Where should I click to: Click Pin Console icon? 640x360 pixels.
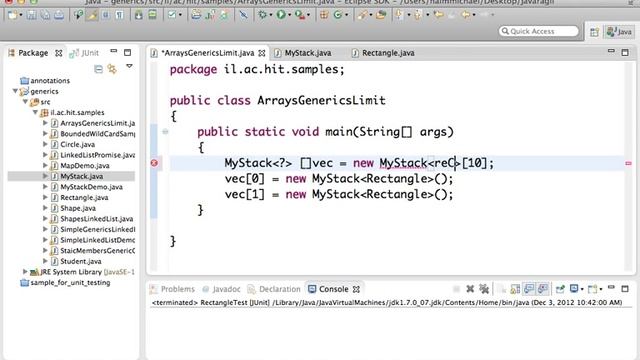(x=560, y=289)
